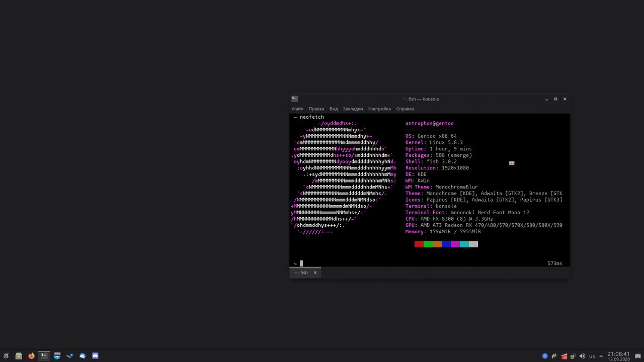Close the Konsole window
The height and width of the screenshot is (362, 644).
click(565, 99)
